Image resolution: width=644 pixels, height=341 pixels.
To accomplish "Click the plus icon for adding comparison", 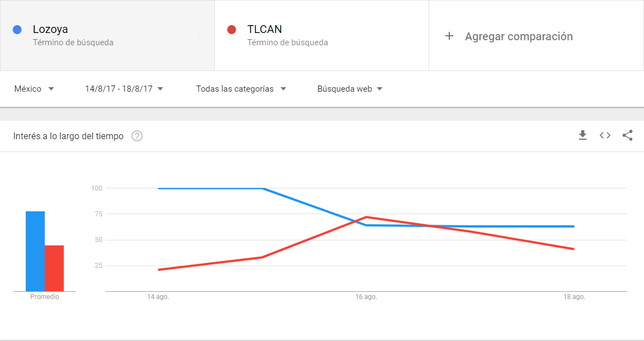I will coord(449,36).
